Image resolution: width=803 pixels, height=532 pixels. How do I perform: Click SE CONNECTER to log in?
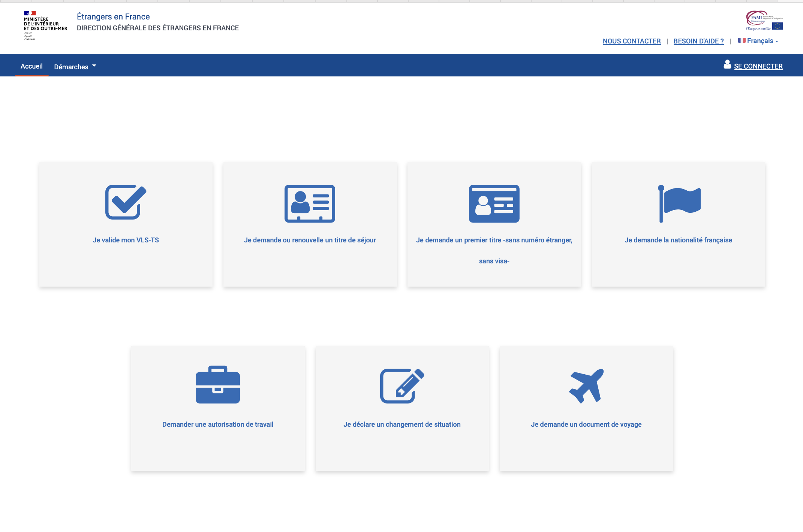coord(758,66)
